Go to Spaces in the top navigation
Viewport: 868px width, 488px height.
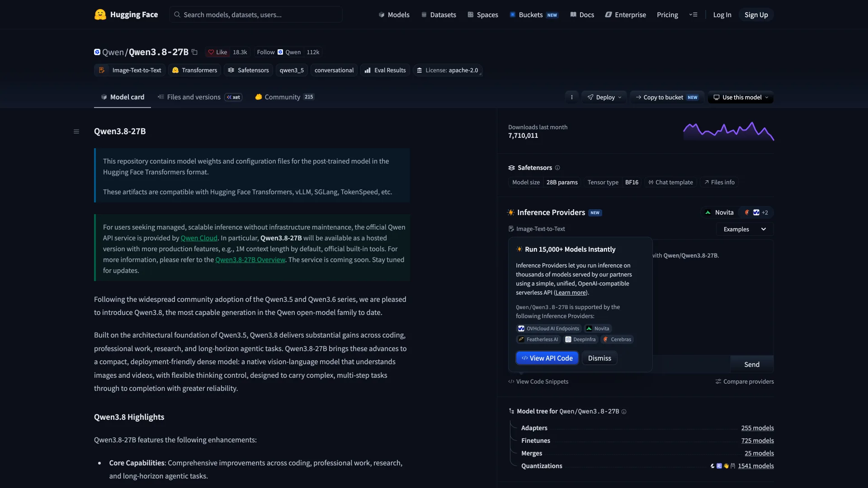(482, 14)
